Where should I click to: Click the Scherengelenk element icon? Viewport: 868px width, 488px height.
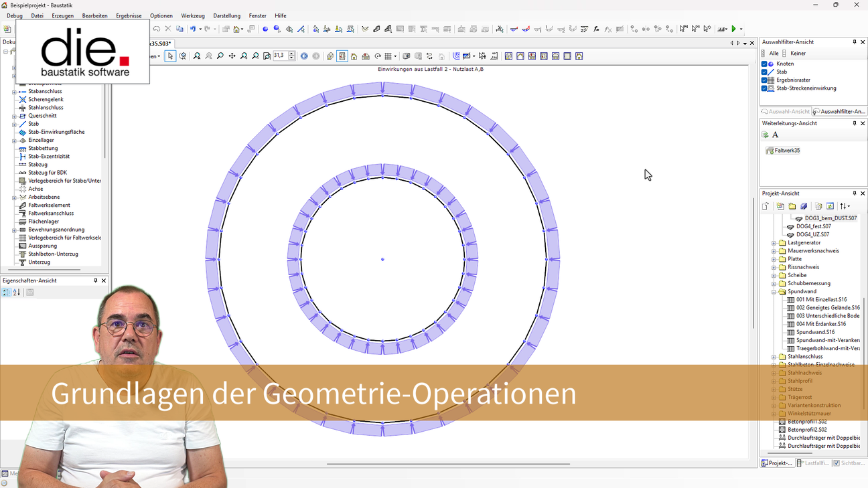[x=23, y=100]
